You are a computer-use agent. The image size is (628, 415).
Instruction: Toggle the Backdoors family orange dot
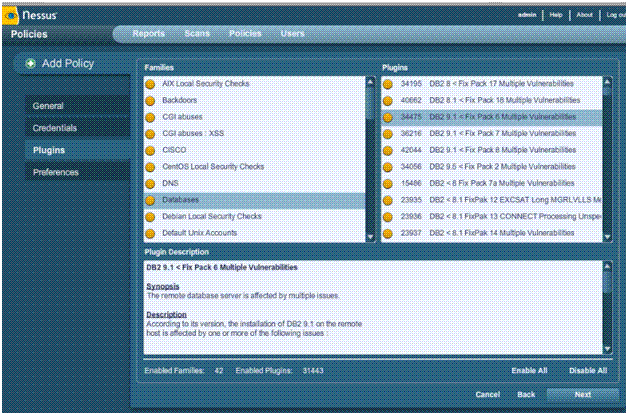pos(150,101)
